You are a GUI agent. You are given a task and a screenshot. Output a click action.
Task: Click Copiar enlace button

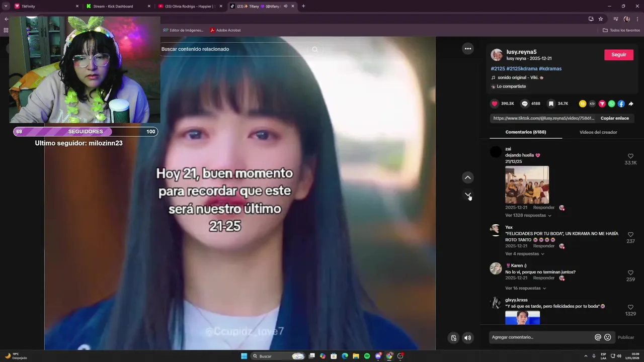(615, 118)
